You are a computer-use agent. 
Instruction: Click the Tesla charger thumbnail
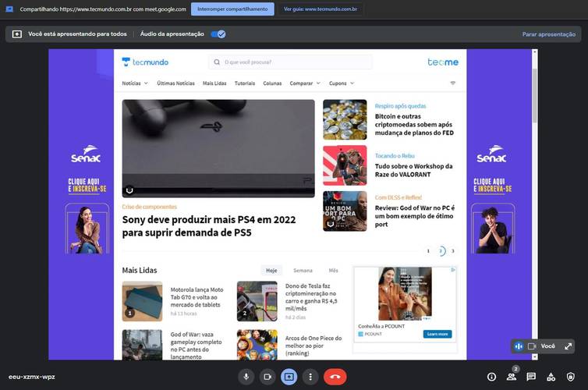[257, 302]
